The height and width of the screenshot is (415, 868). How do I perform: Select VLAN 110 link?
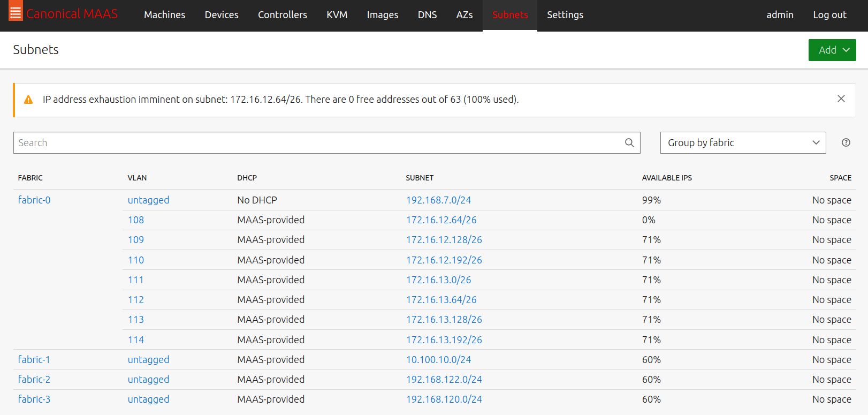tap(136, 260)
